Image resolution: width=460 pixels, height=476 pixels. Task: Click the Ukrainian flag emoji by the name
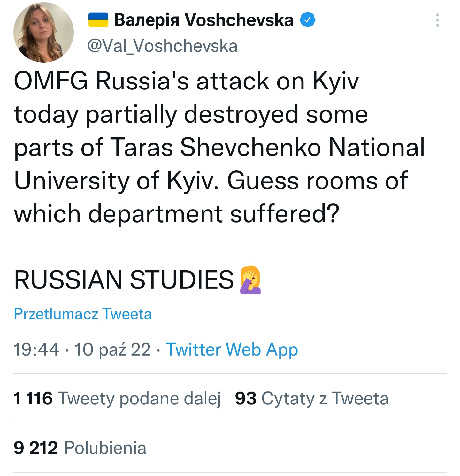98,20
